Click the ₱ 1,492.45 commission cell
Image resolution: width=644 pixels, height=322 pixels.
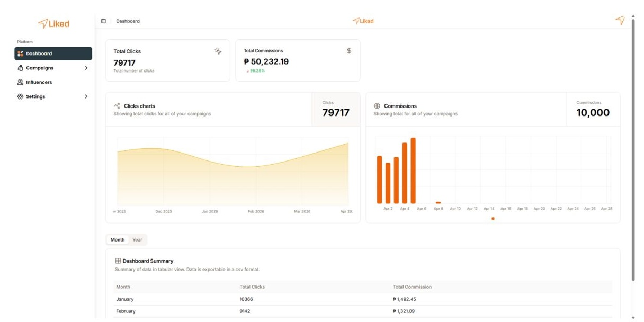point(404,299)
